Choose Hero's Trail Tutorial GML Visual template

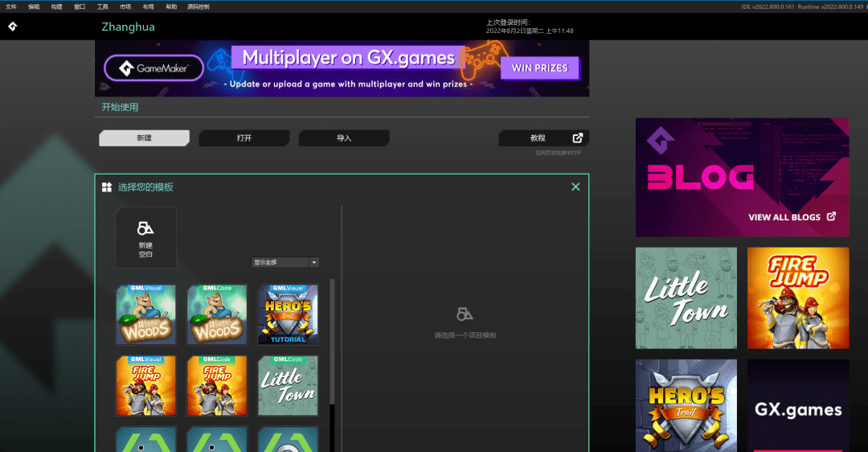pos(288,314)
